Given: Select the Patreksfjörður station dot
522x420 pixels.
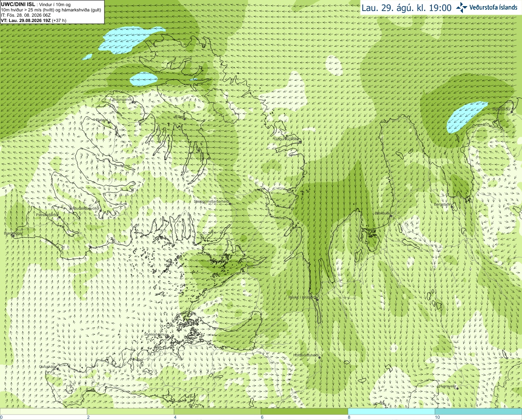Looking at the screenshot, I should click(59, 217).
